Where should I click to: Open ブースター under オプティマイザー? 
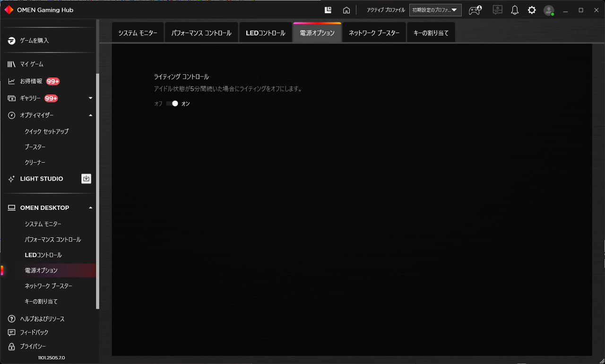coord(35,147)
